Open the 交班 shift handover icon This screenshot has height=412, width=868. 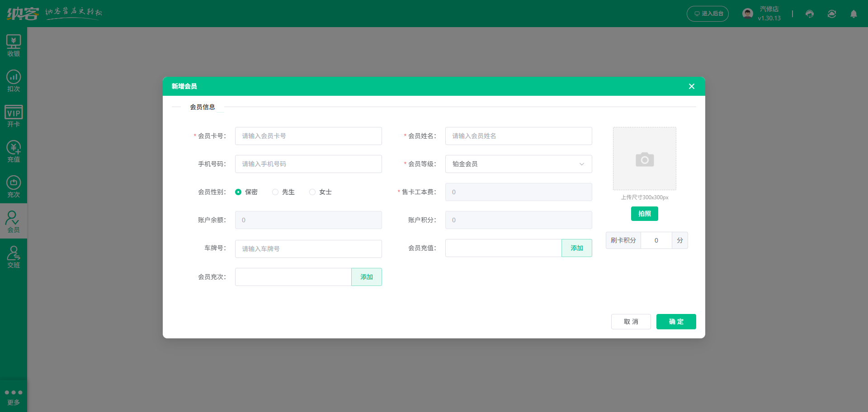tap(14, 257)
